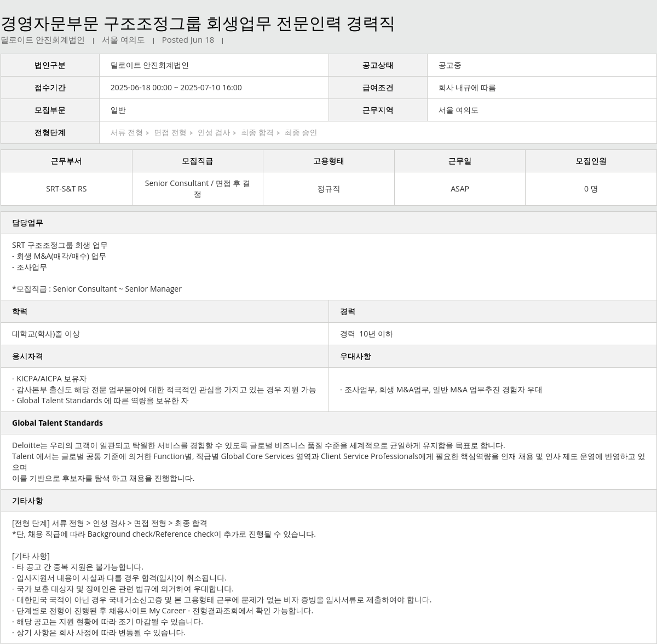657x644 pixels.
Task: Click the 근무부서 column header
Action: click(66, 161)
